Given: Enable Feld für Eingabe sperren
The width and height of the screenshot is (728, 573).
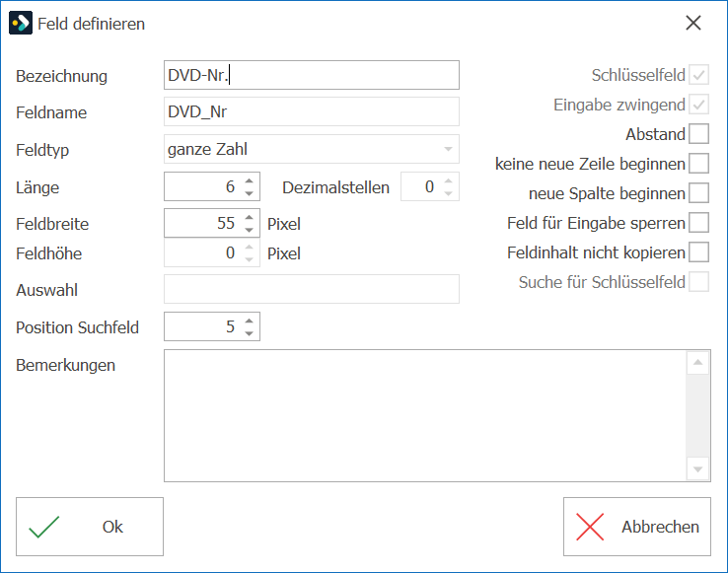Looking at the screenshot, I should pos(698,223).
